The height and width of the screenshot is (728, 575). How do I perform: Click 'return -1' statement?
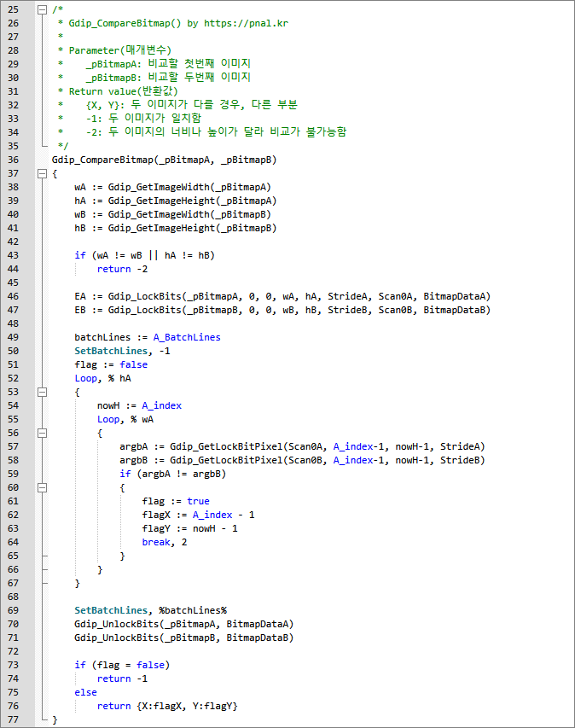[x=123, y=678]
